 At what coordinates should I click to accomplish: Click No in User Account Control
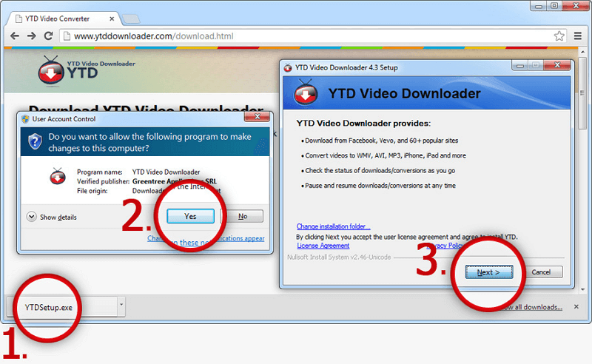click(x=242, y=216)
